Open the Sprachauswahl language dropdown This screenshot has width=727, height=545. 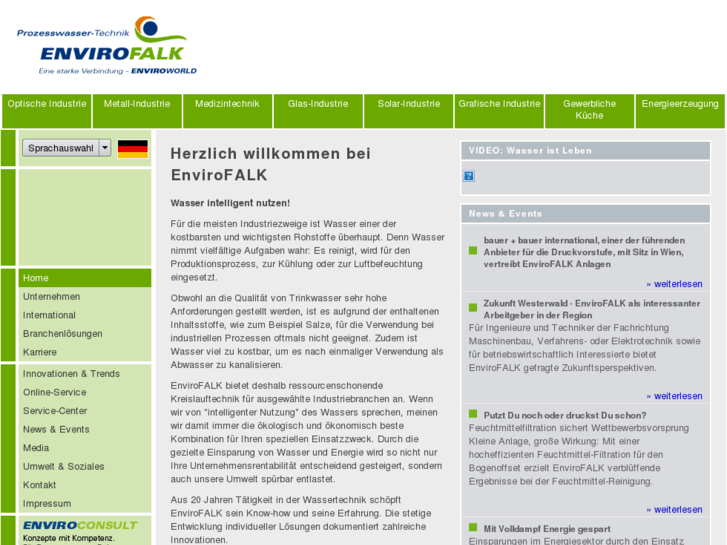click(66, 148)
